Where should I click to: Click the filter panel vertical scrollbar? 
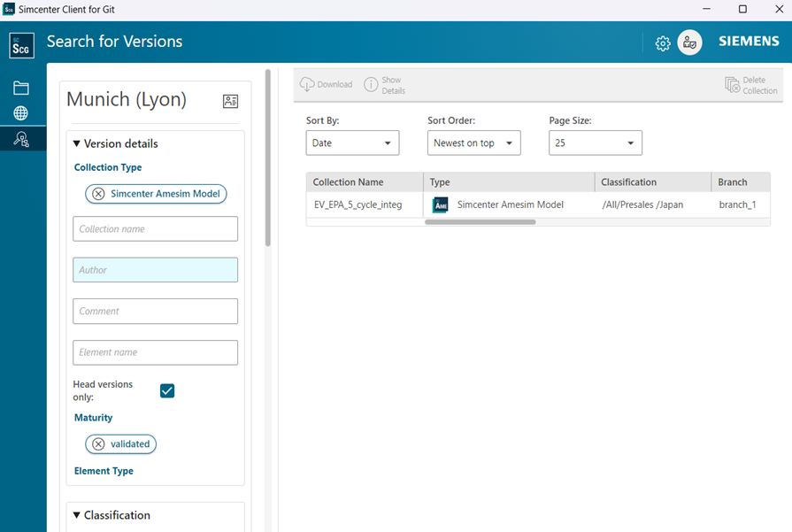268,158
